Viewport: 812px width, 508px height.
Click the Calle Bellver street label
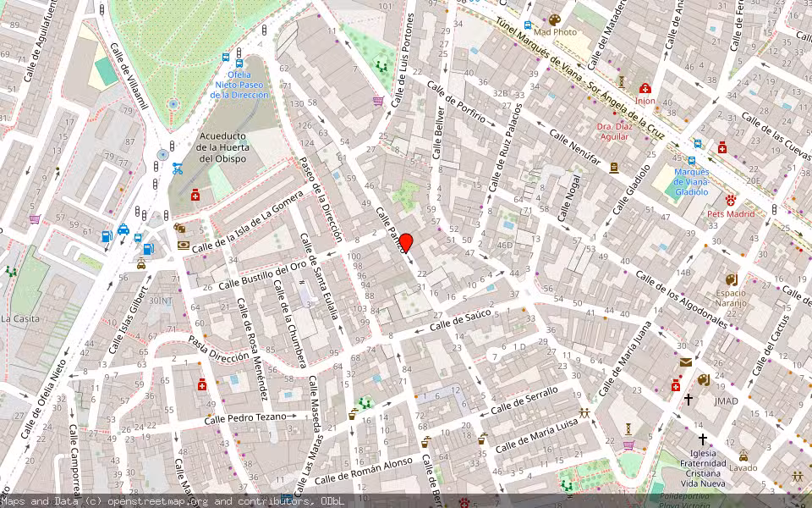(438, 133)
